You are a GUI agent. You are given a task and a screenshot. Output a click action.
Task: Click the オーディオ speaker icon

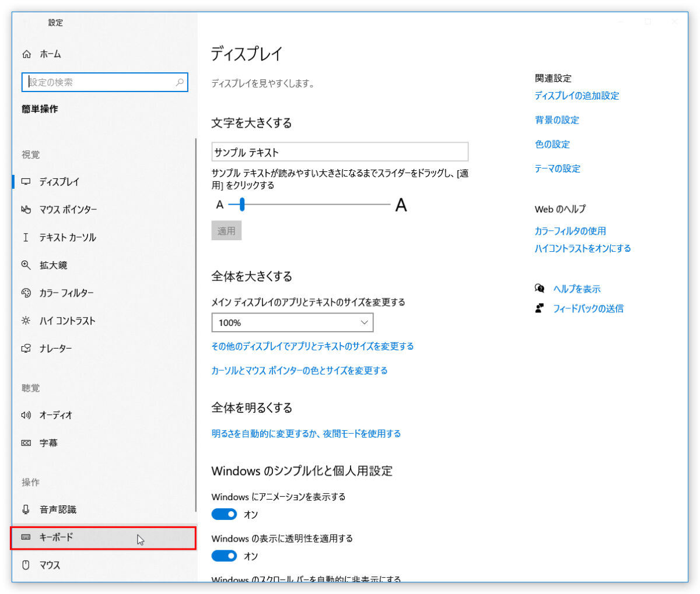click(x=26, y=415)
